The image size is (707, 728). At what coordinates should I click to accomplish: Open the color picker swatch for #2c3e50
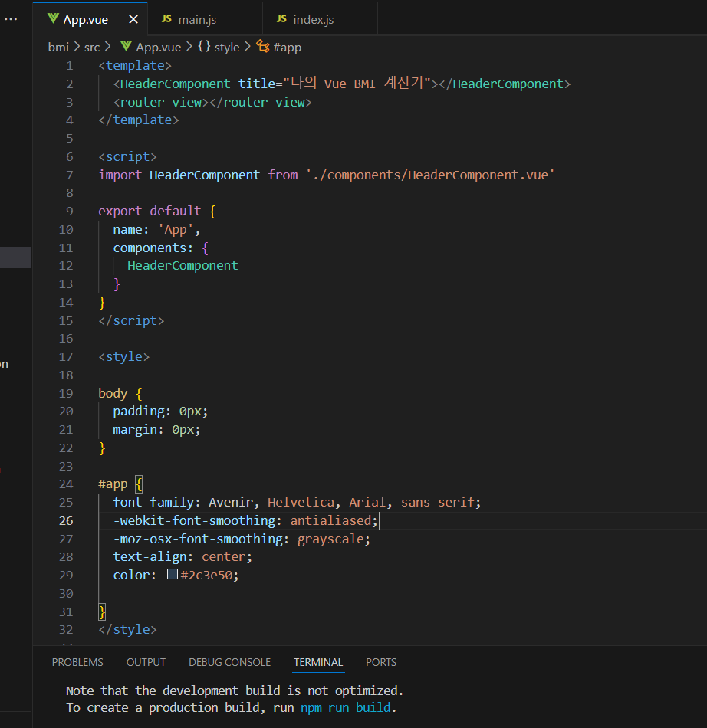(173, 574)
